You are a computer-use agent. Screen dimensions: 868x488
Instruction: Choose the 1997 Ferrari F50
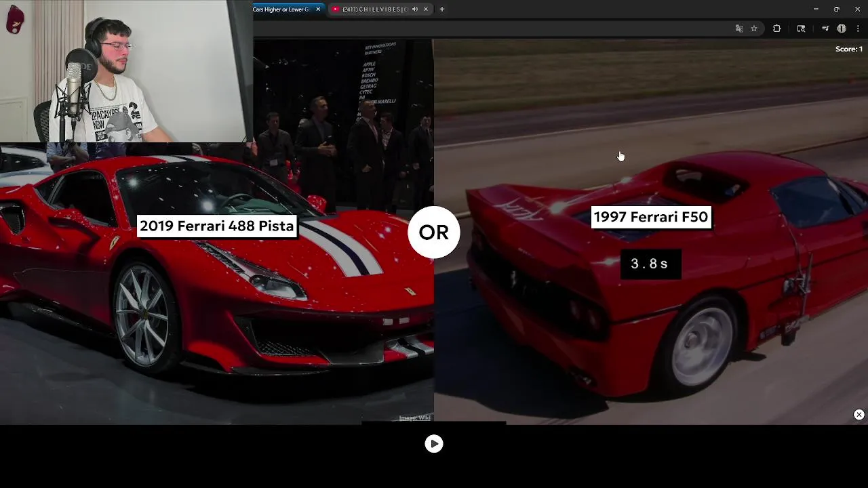coord(651,217)
